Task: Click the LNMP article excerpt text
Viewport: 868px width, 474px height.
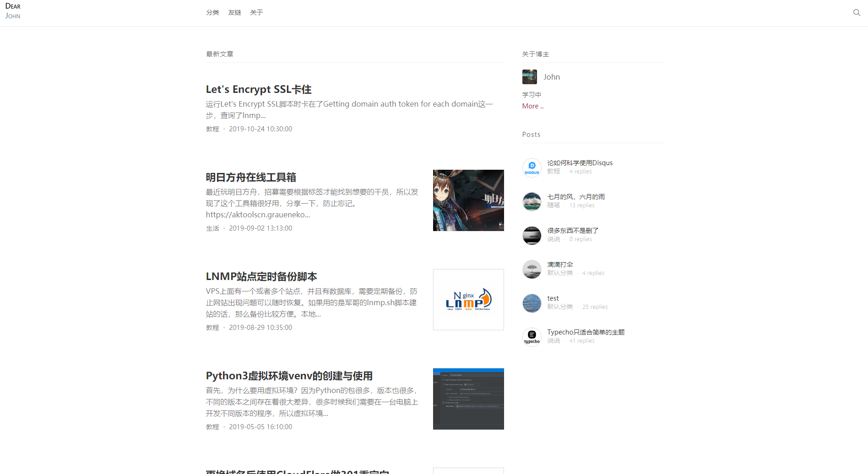Action: pyautogui.click(x=312, y=302)
